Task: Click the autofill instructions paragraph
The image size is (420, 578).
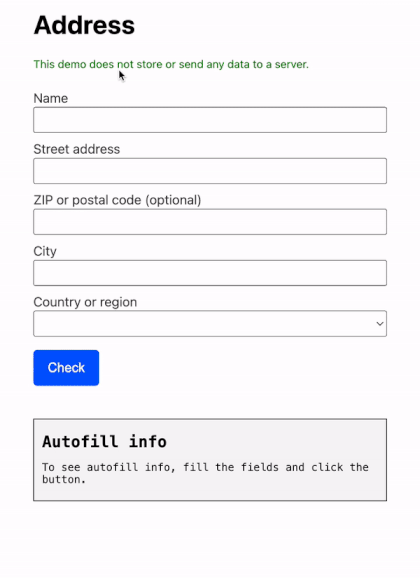Action: coord(205,473)
